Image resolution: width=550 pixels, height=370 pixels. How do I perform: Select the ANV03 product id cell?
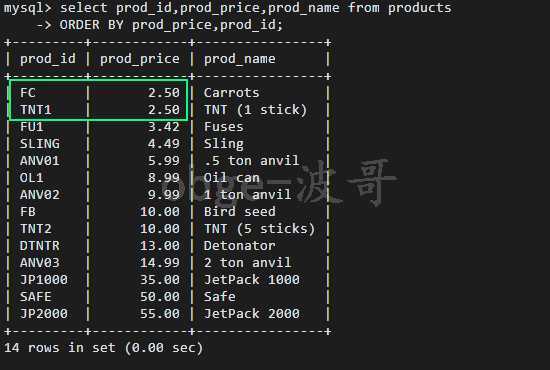click(x=40, y=263)
